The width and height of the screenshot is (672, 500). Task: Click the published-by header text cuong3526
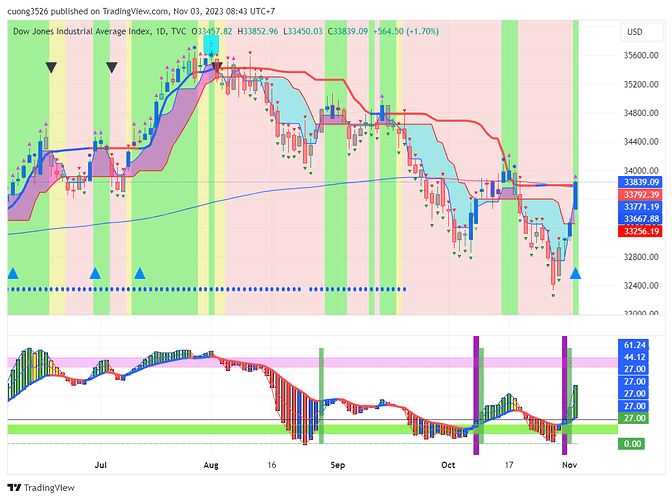point(27,11)
